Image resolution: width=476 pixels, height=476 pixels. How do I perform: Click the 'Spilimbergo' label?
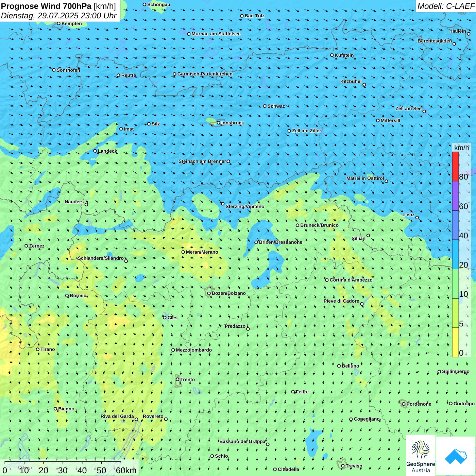456,371
